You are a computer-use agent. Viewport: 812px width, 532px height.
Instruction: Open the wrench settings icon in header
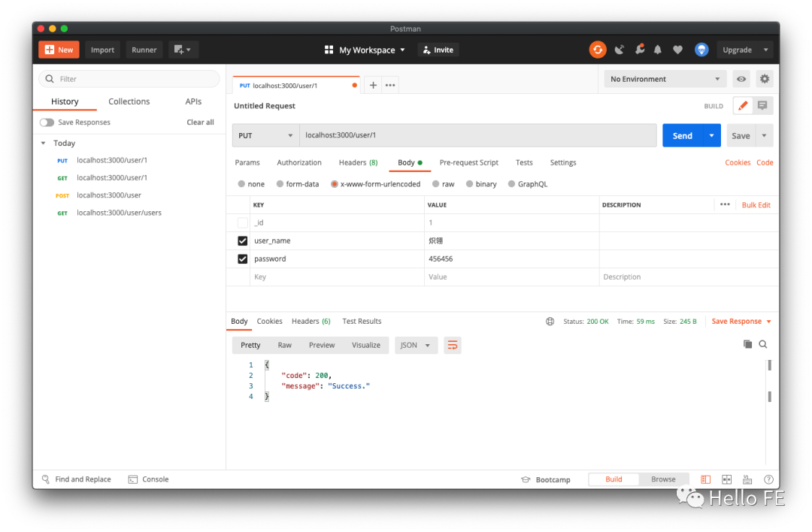pos(640,50)
